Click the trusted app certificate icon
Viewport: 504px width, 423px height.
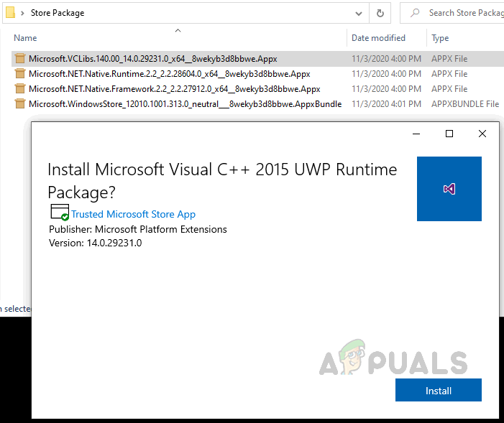(x=59, y=213)
